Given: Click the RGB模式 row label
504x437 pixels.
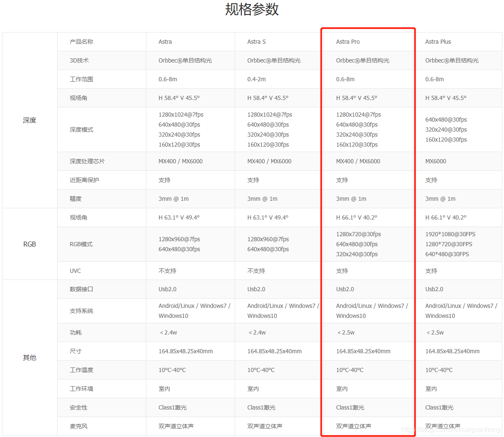Looking at the screenshot, I should tap(81, 244).
